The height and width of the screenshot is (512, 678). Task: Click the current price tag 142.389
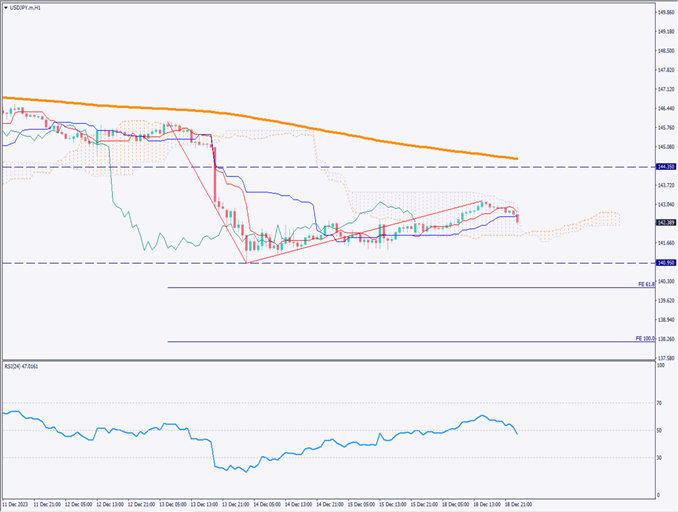click(664, 222)
